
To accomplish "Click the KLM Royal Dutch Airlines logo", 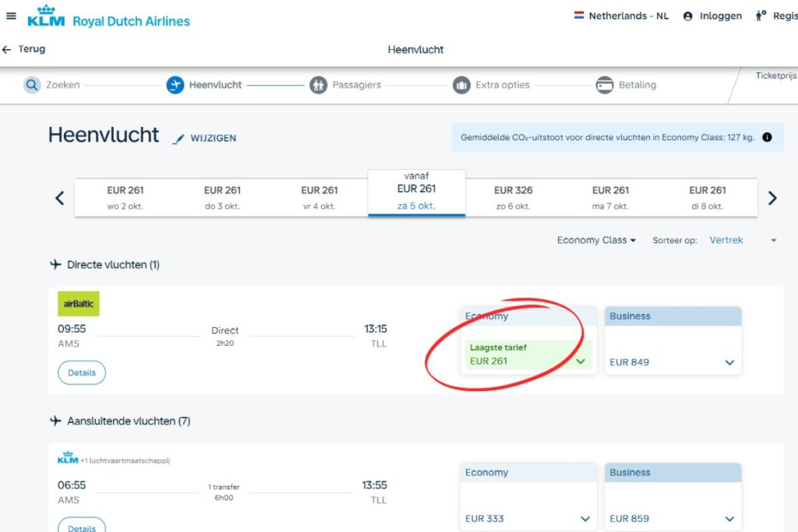I will click(108, 17).
